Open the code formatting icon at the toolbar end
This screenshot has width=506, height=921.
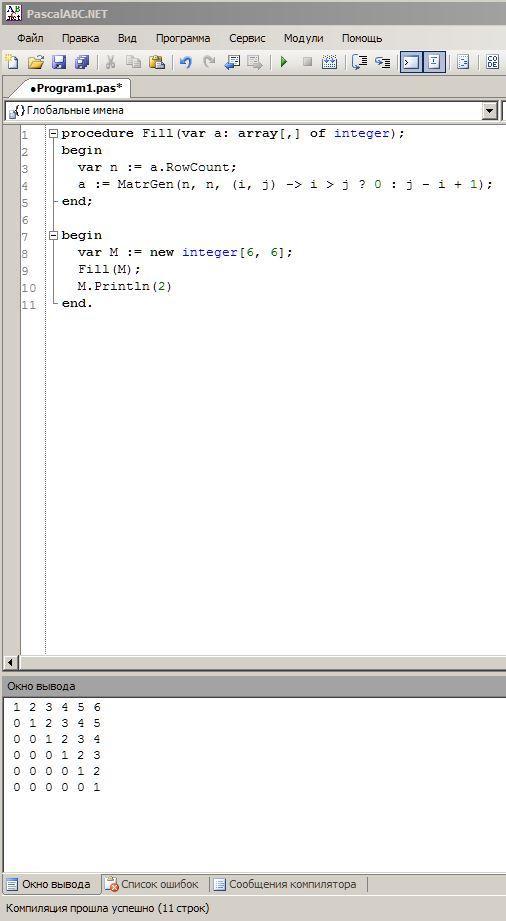(492, 62)
